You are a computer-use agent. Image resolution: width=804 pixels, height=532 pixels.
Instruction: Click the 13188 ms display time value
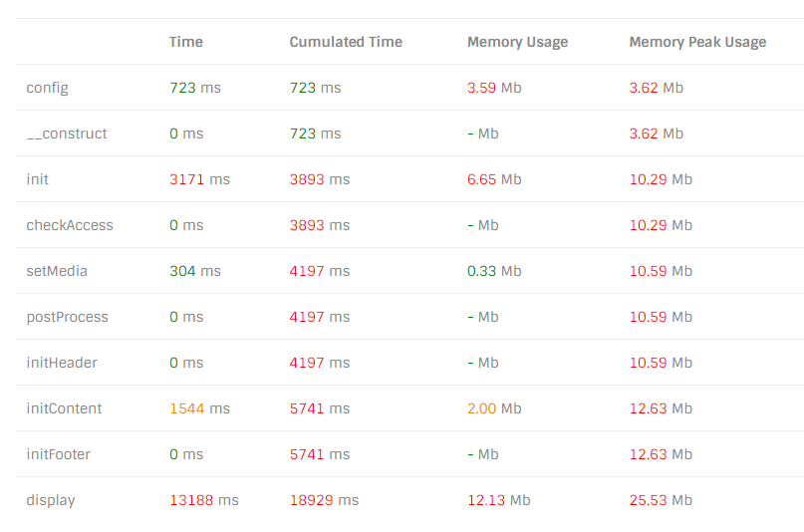[x=204, y=500]
